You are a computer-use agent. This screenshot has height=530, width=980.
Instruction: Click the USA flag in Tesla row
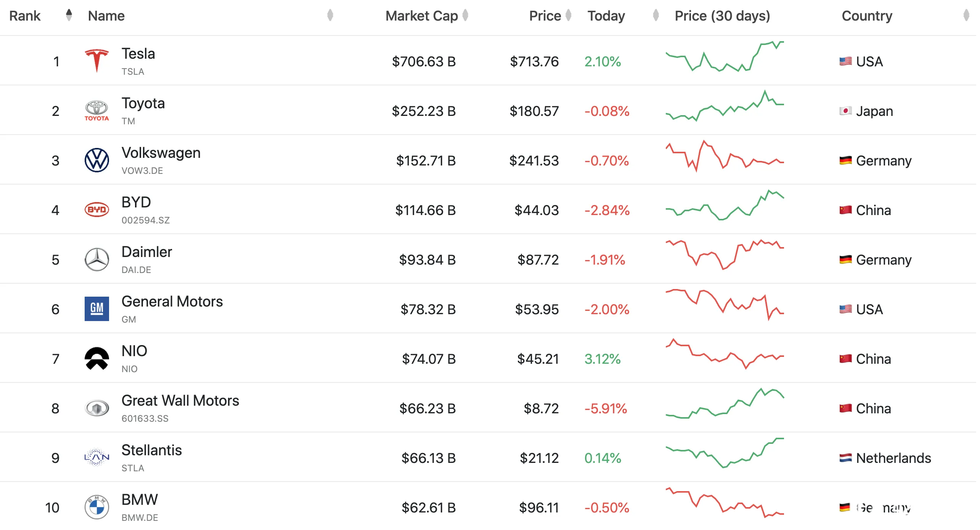(845, 61)
